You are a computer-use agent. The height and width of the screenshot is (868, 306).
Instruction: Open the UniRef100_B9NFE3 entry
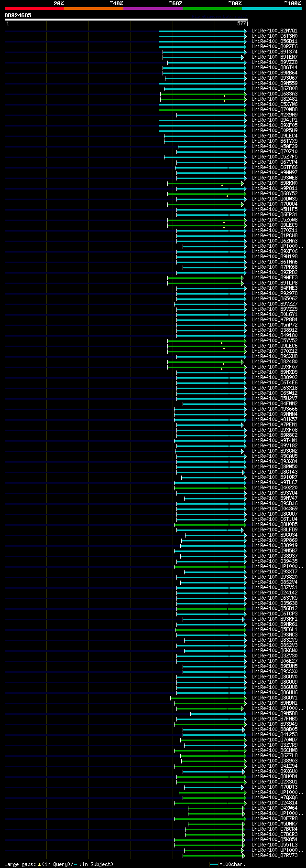click(274, 277)
